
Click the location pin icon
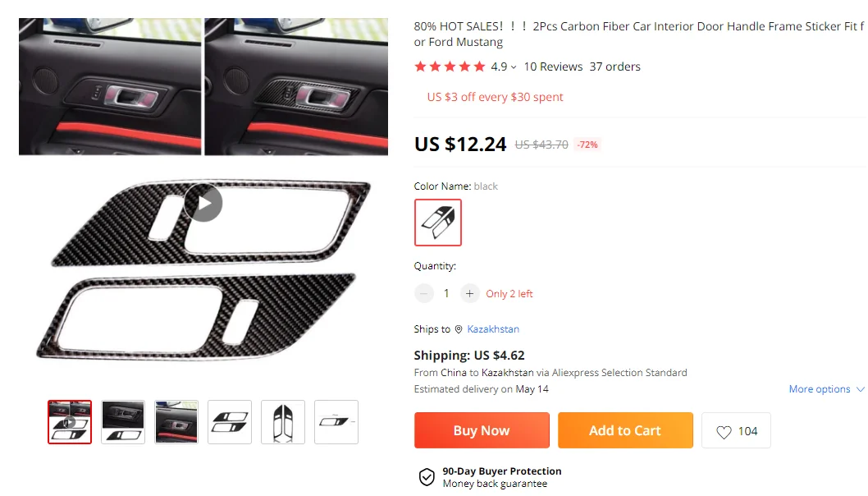(x=459, y=329)
